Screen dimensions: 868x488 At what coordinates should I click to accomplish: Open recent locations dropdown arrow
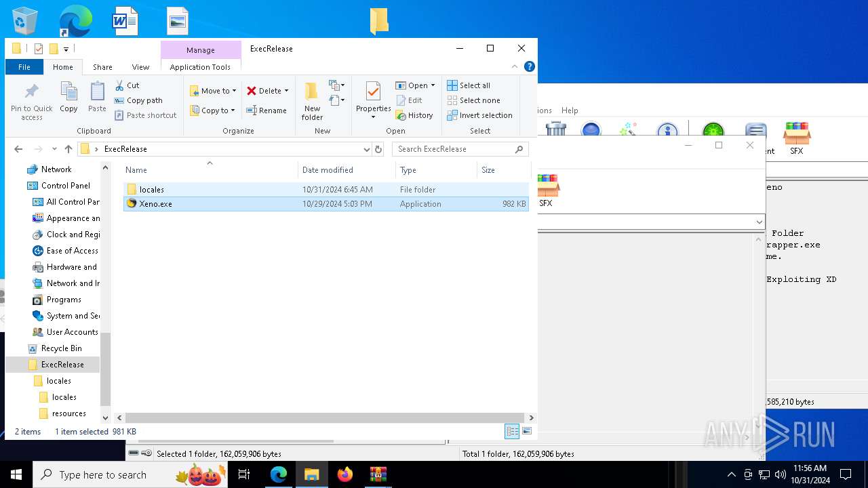coord(54,149)
